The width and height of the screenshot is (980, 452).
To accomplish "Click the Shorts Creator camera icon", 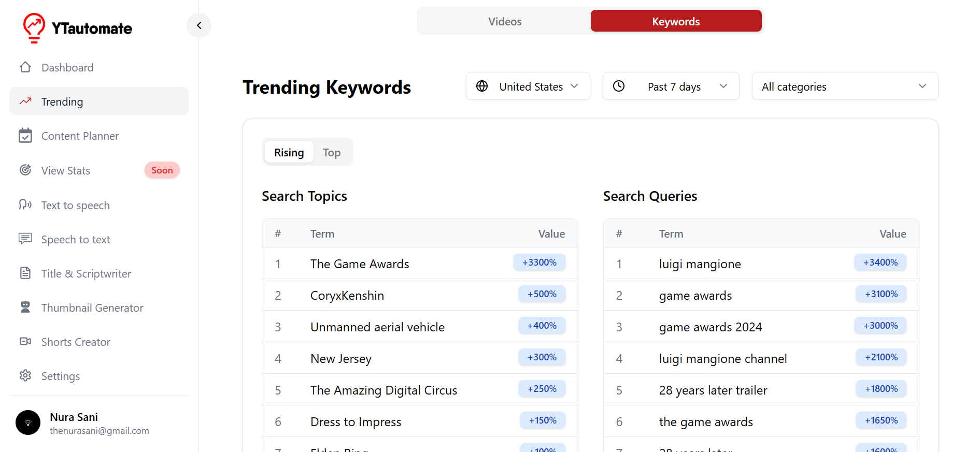I will [25, 341].
